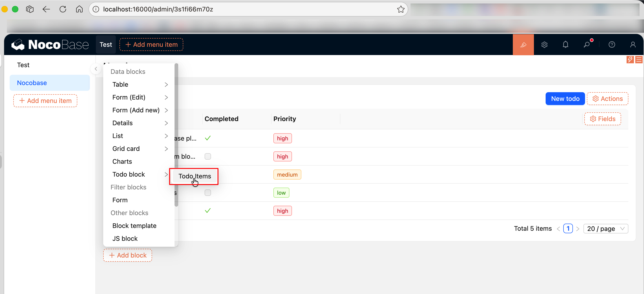This screenshot has height=294, width=644.
Task: Check the Completed box in second row
Action: [208, 156]
